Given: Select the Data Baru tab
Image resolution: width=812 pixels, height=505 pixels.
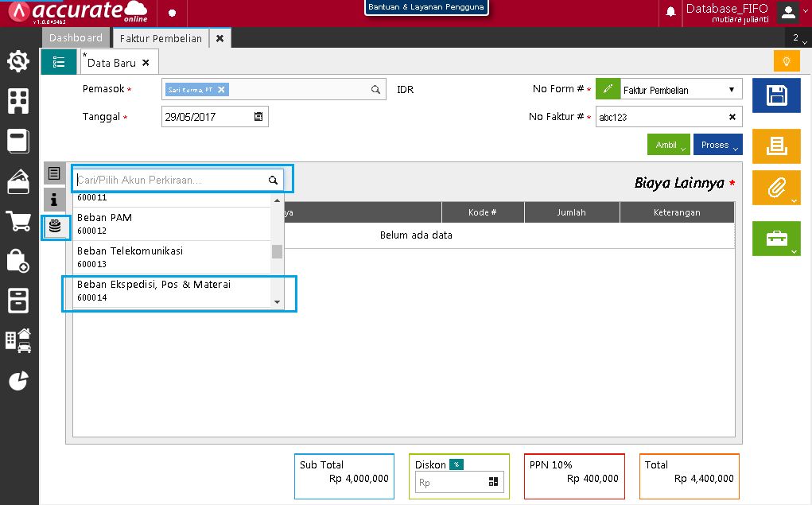Looking at the screenshot, I should click(111, 63).
